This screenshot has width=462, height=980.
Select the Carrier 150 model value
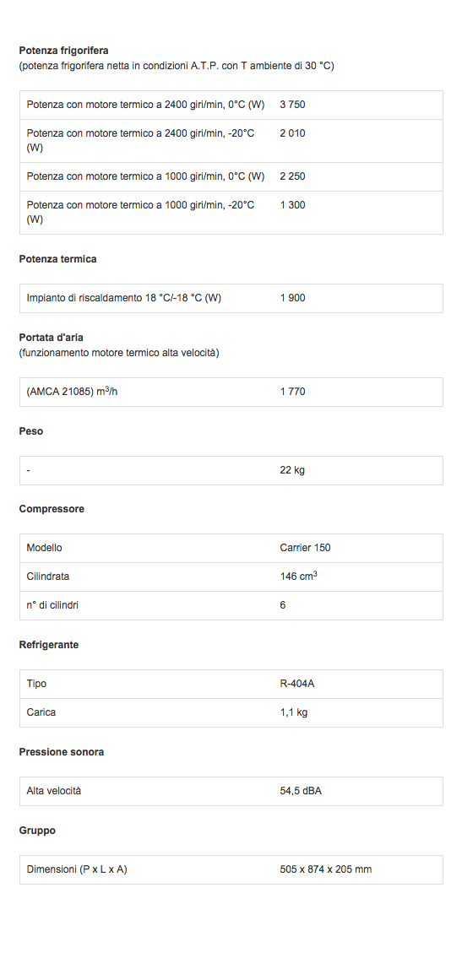pyautogui.click(x=305, y=548)
